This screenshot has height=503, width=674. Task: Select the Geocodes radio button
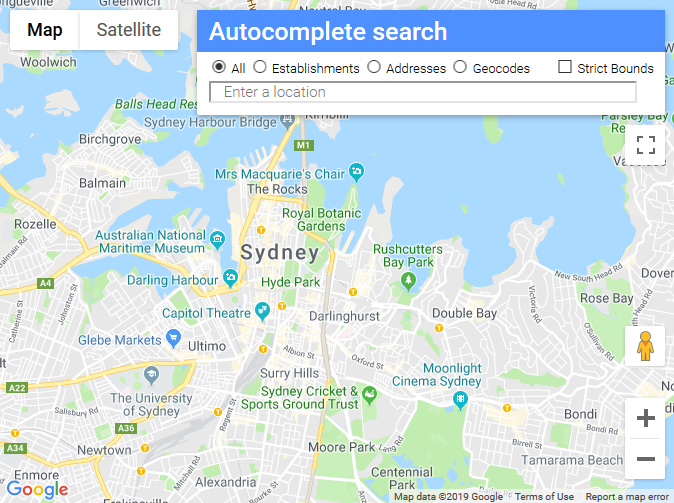pyautogui.click(x=460, y=67)
